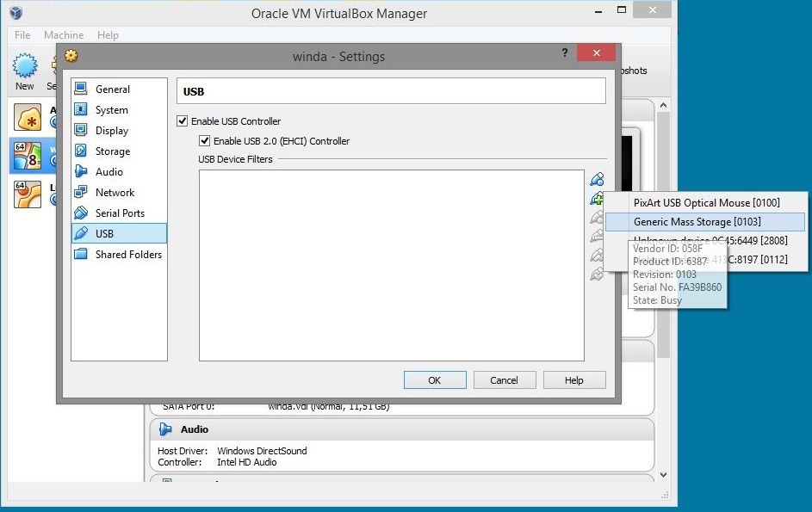Choose Unknown device 0C45:6449 [2808] from the device menu

coord(705,241)
